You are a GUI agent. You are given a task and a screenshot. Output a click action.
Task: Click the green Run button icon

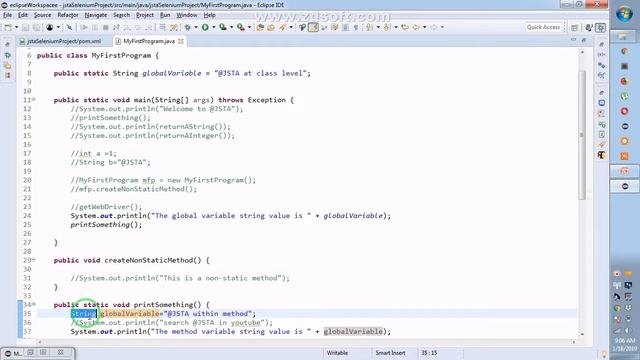click(x=205, y=27)
